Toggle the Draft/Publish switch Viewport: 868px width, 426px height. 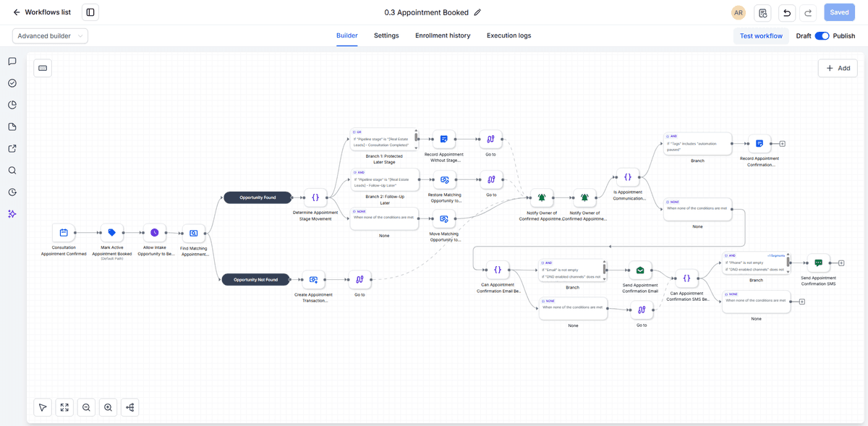(x=822, y=35)
